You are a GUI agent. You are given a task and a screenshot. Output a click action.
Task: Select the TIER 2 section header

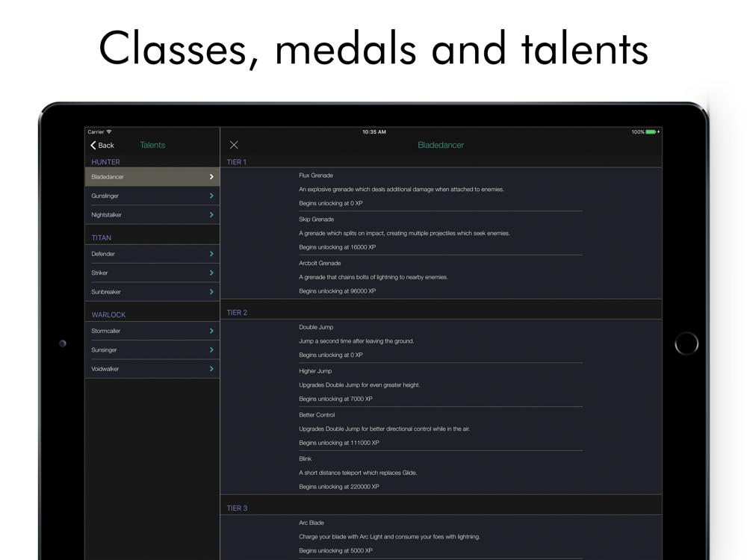pos(237,312)
